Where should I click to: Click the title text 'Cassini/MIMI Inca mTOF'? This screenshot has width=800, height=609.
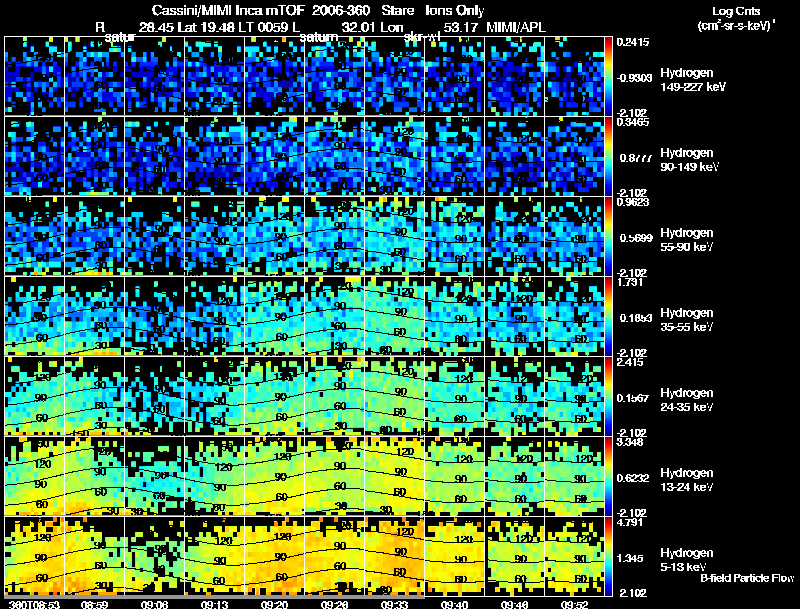[x=228, y=11]
